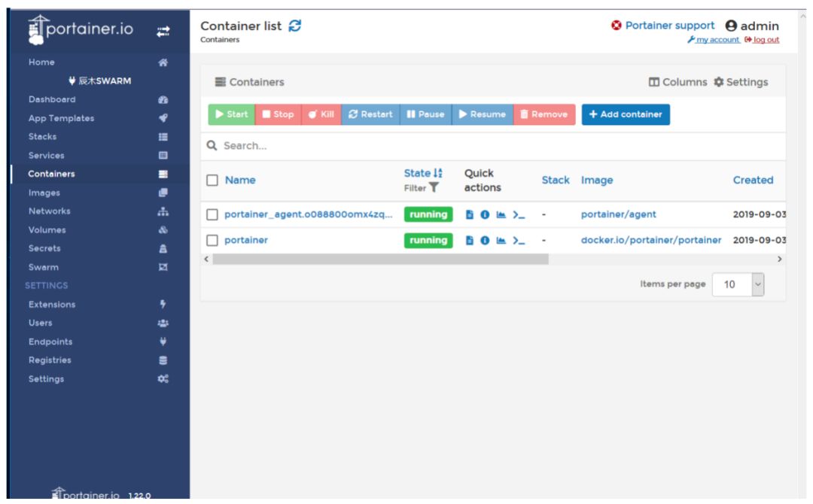Viewport: 813px width, 504px height.
Task: Focus the container Search field
Action: [492, 146]
